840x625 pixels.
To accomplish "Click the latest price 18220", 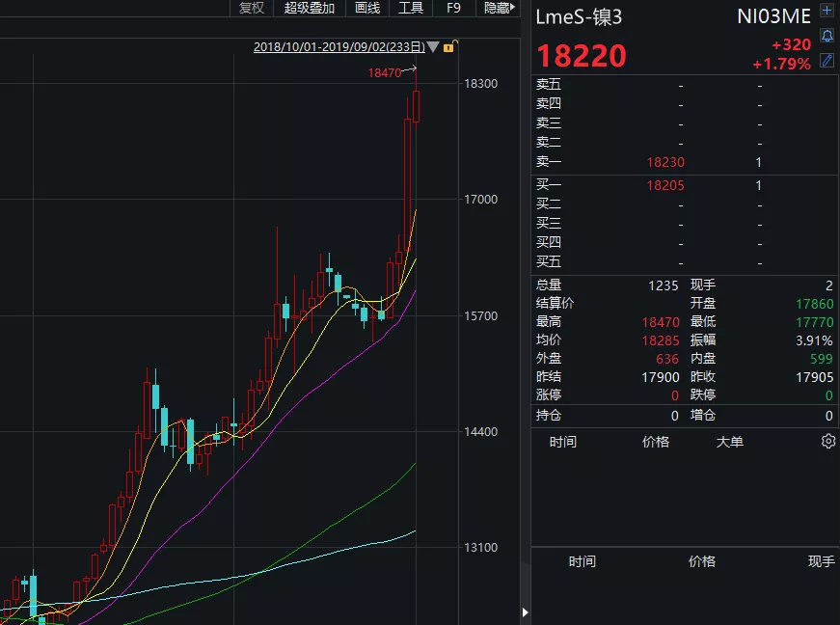I will click(582, 56).
